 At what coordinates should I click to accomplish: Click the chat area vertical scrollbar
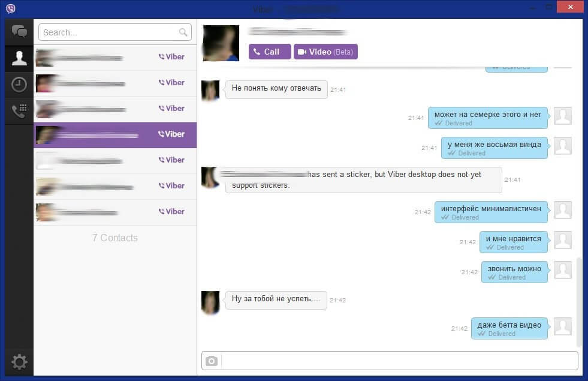579,302
